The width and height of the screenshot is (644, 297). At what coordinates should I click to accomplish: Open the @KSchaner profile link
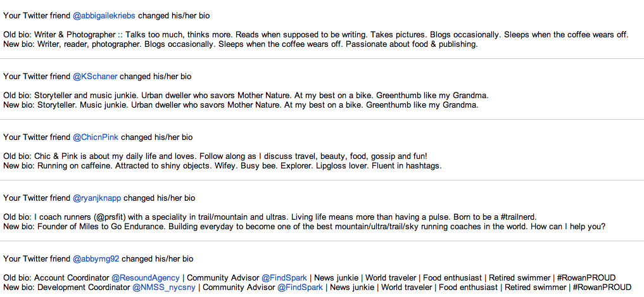(x=95, y=77)
